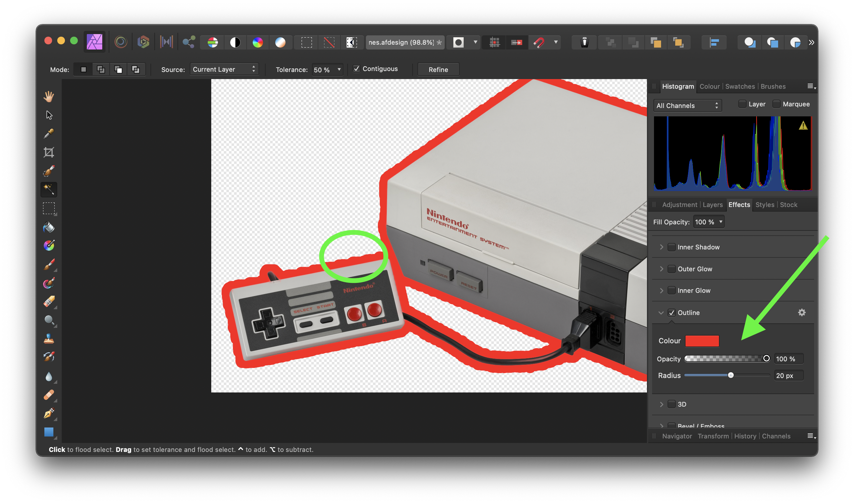Open the All Channels dropdown
Viewport: 854px width, 504px height.
[687, 105]
